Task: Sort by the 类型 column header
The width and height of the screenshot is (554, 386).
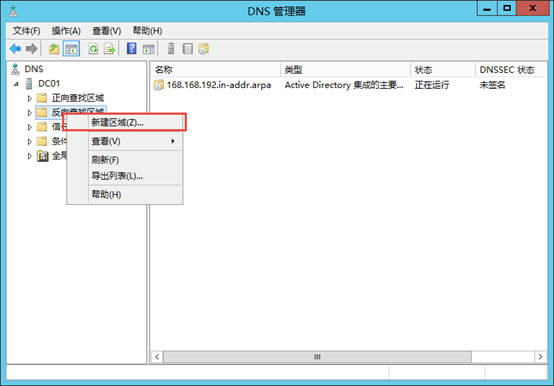Action: 346,70
